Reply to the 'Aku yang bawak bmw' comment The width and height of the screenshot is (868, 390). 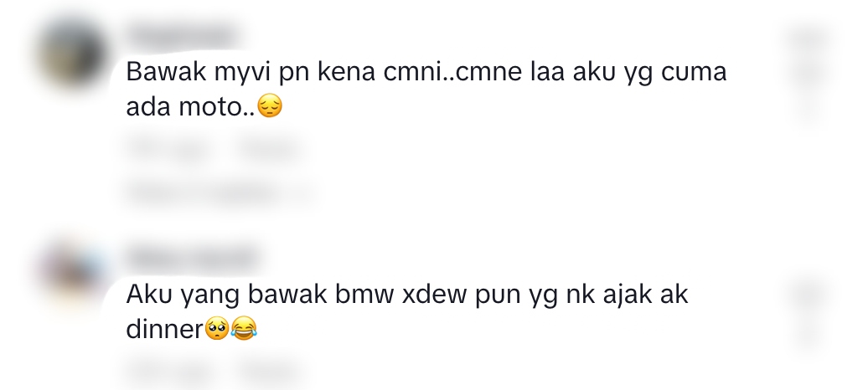(x=268, y=370)
